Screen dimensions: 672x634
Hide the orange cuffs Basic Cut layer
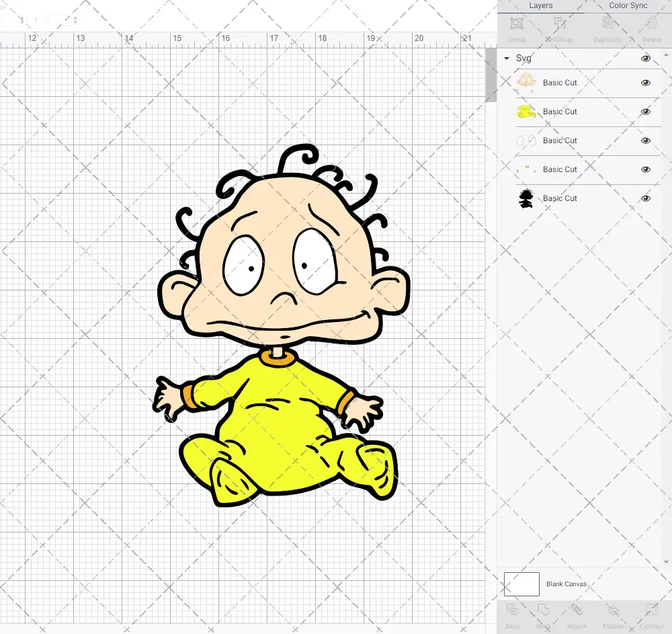[x=645, y=169]
